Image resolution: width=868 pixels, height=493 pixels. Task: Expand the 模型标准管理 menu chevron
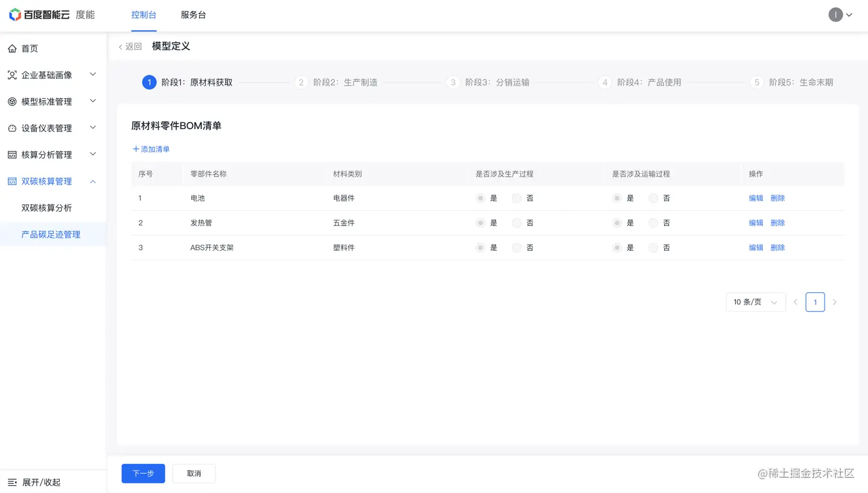93,101
